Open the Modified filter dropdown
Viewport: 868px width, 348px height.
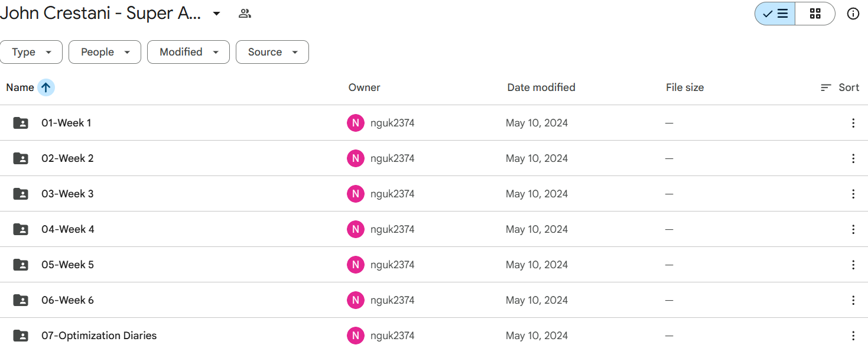coord(188,52)
